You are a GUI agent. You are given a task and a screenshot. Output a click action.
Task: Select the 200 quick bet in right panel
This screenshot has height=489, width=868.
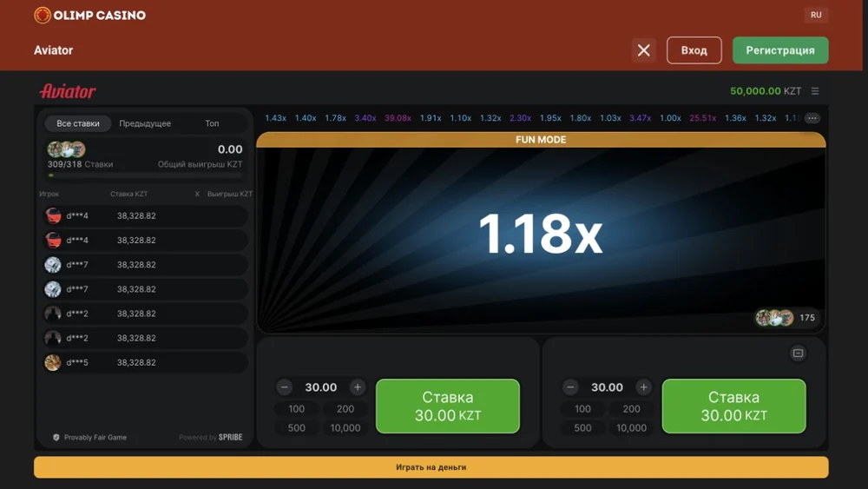tap(632, 409)
